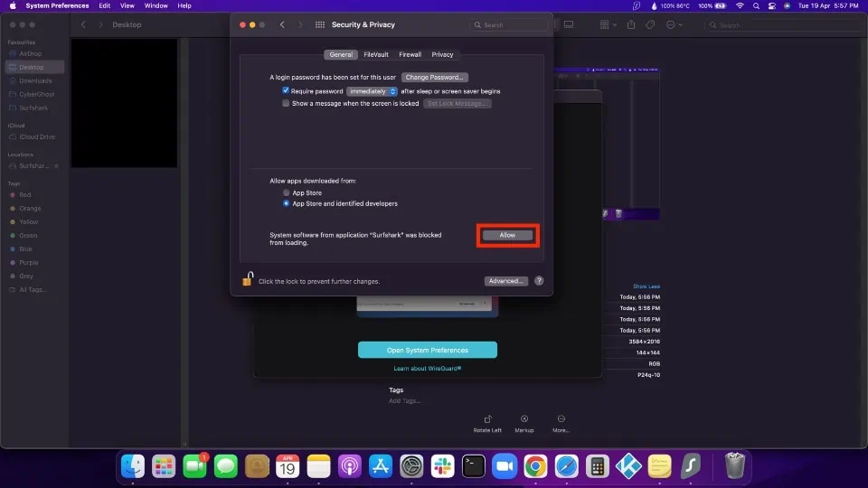Screen dimensions: 868x488
Task: Select App Store and identified developers
Action: coord(287,203)
